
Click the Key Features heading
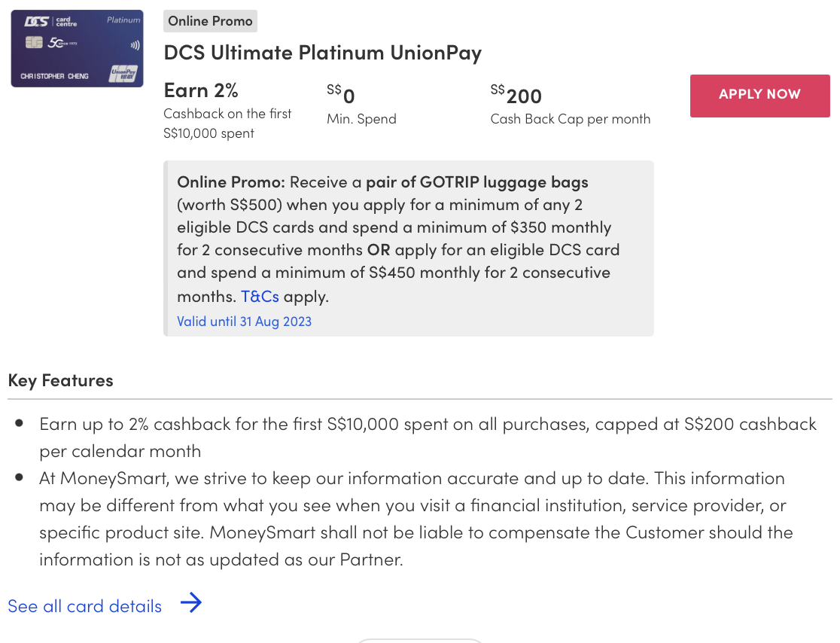tap(60, 380)
